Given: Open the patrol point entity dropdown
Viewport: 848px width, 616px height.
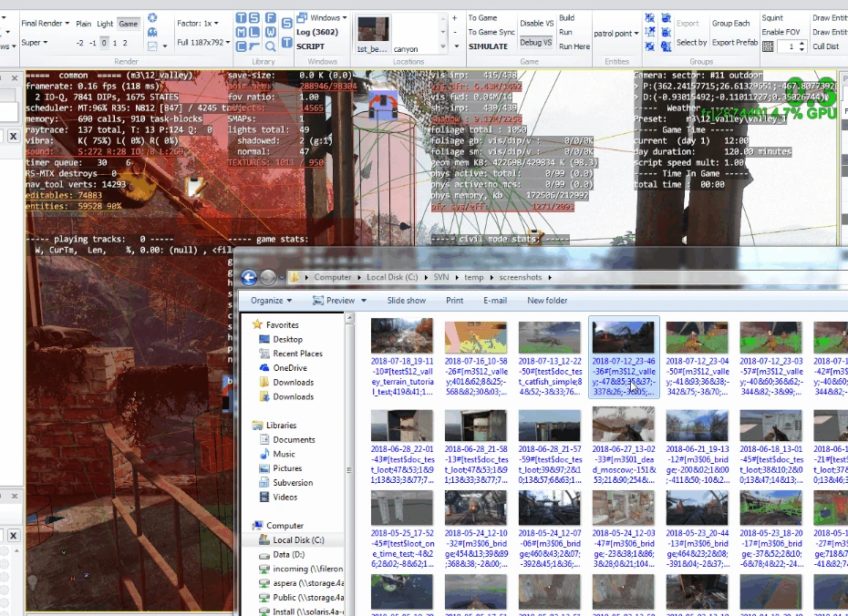Looking at the screenshot, I should 615,34.
